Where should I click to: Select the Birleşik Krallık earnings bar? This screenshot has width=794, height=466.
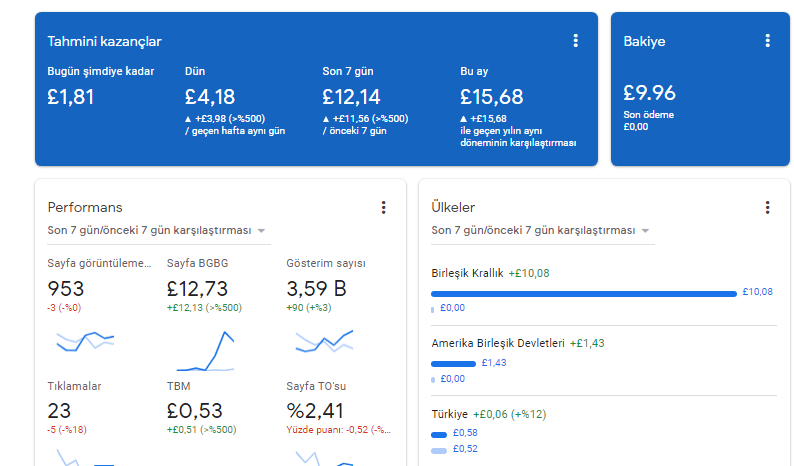[x=583, y=294]
